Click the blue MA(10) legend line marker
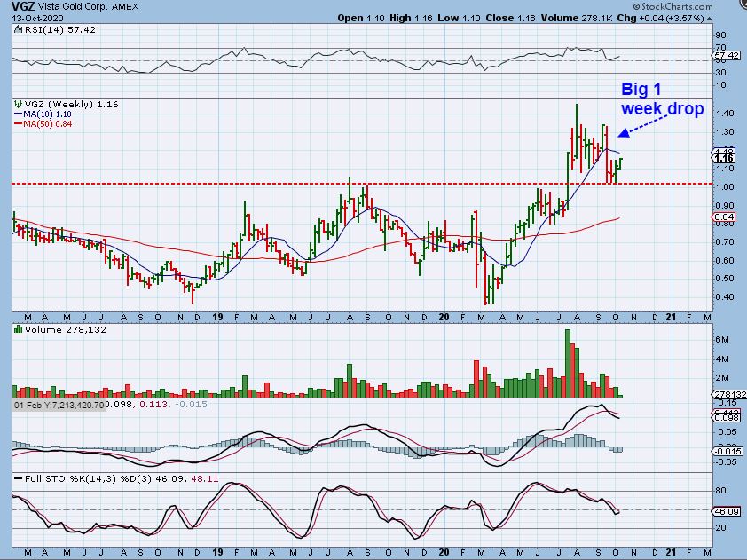 point(18,114)
